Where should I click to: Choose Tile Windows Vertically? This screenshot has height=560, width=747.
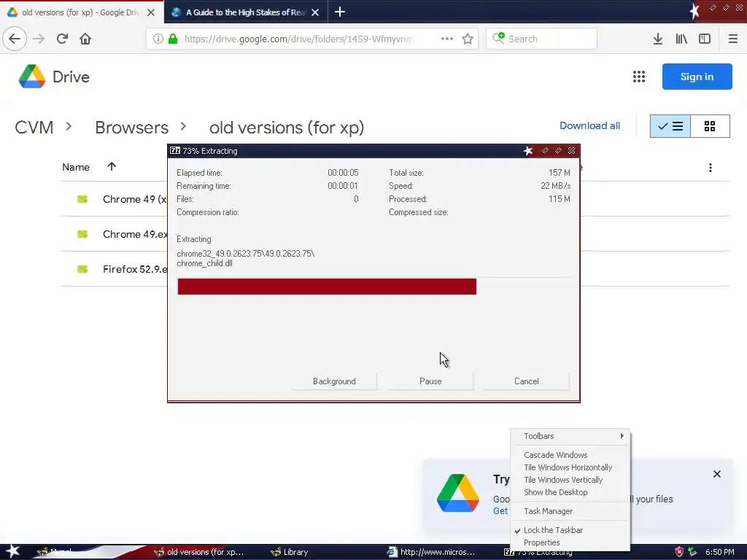point(570,480)
